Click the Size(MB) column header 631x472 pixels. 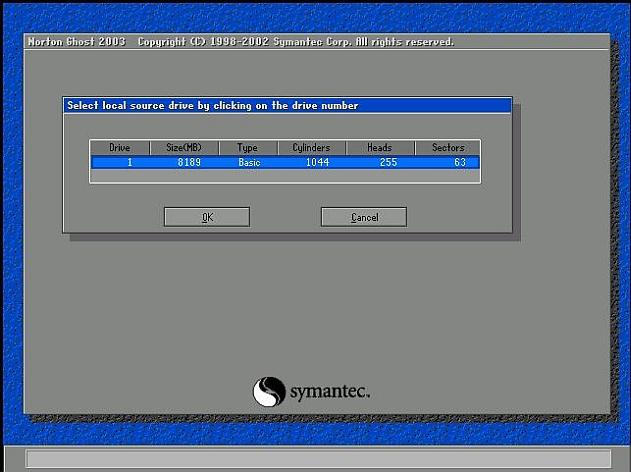click(x=184, y=148)
